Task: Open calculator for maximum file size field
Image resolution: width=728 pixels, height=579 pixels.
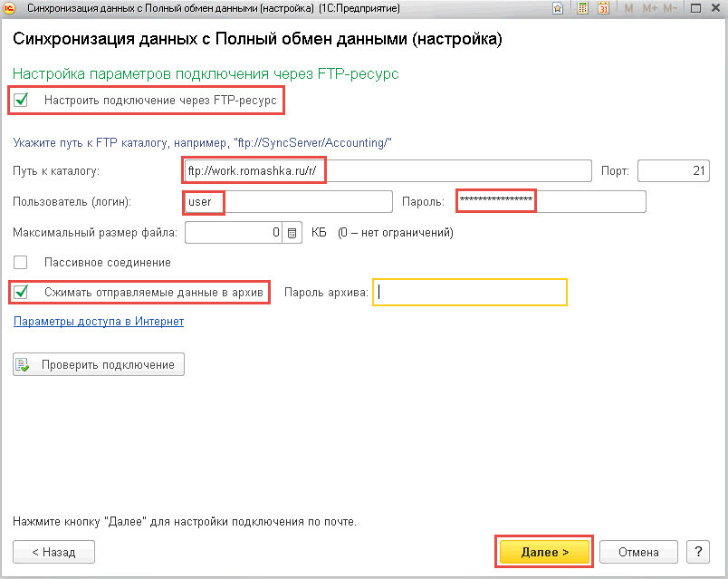Action: 292,233
